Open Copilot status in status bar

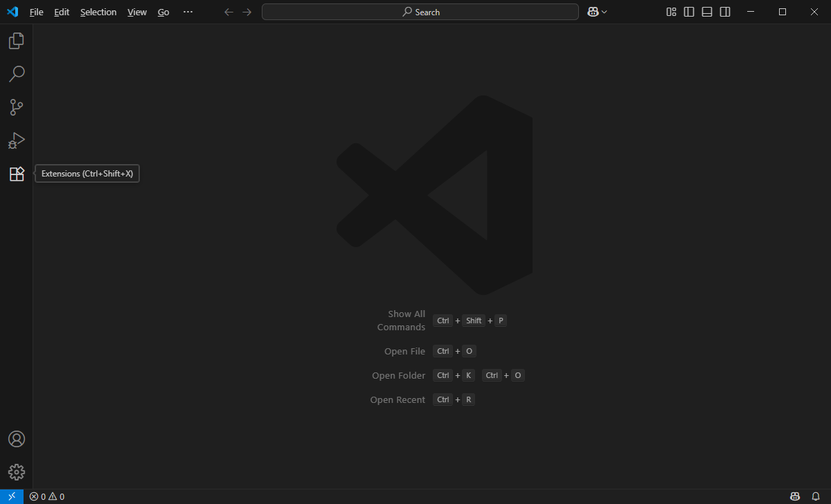[x=796, y=496]
